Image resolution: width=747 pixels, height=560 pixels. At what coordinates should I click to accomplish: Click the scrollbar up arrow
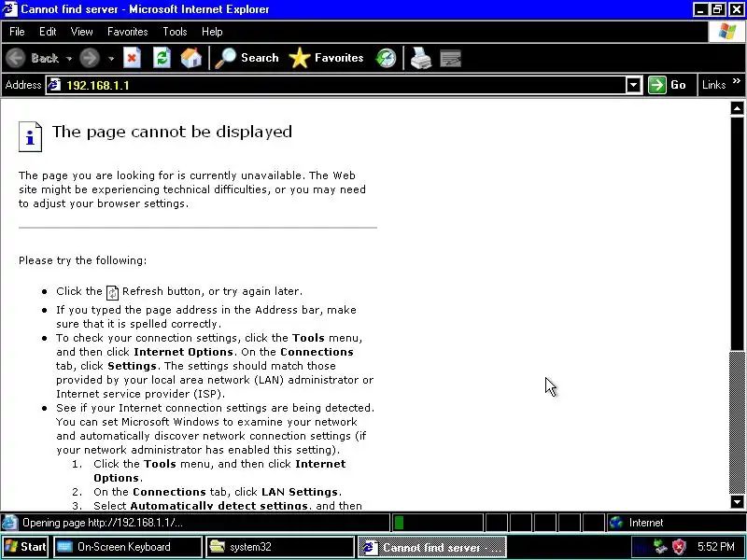[x=737, y=108]
